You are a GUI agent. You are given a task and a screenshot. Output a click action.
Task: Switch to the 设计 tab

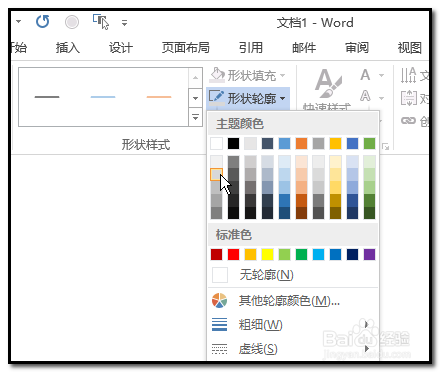(121, 48)
